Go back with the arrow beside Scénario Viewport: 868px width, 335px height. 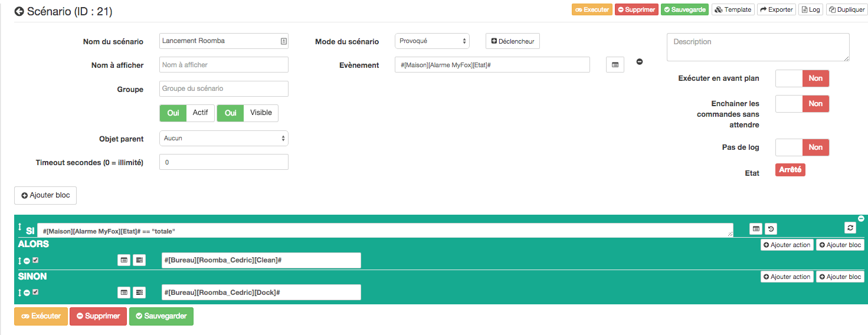click(x=19, y=11)
